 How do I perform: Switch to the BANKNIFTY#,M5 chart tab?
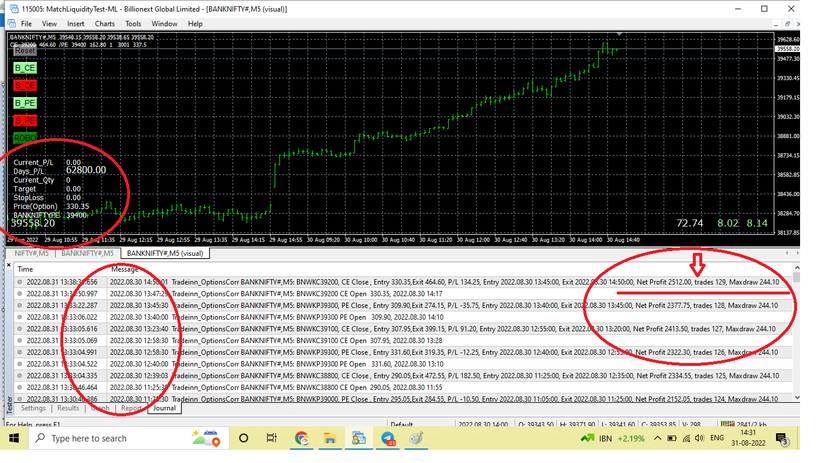[x=87, y=253]
